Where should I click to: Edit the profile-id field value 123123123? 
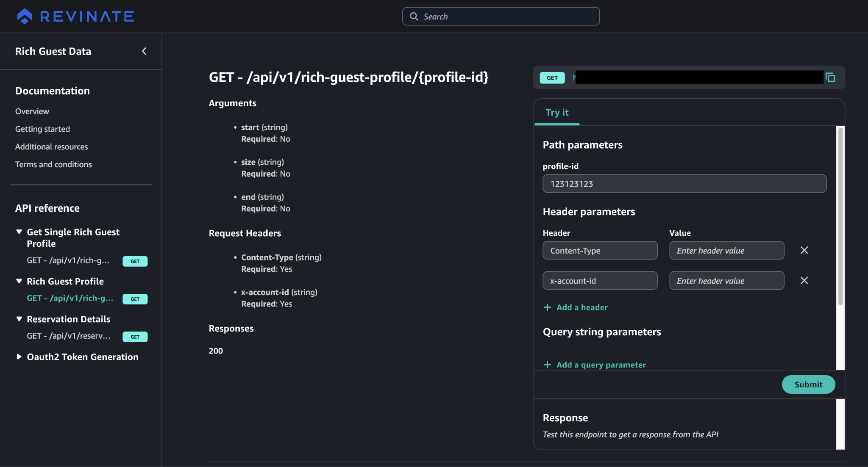tap(684, 184)
